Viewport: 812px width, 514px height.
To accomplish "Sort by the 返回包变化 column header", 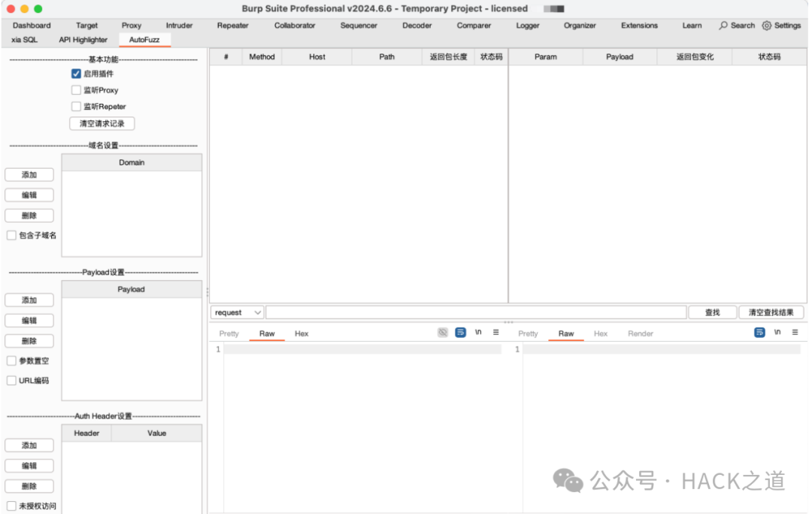I will [x=695, y=57].
